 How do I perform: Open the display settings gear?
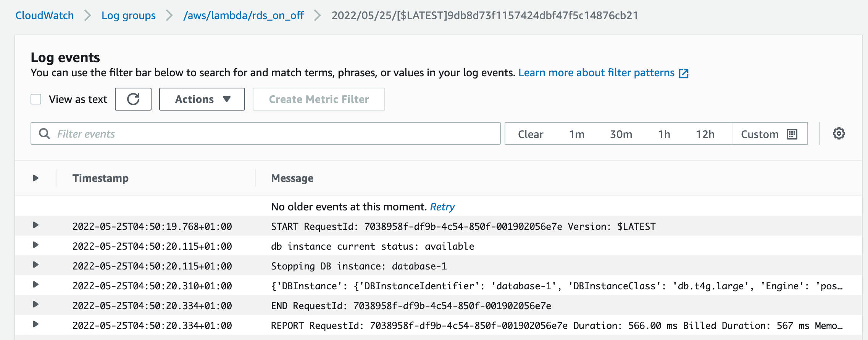tap(838, 134)
